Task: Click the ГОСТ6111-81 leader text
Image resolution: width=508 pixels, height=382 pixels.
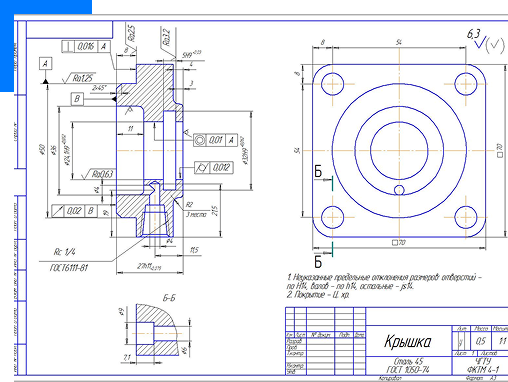Action: click(x=69, y=268)
